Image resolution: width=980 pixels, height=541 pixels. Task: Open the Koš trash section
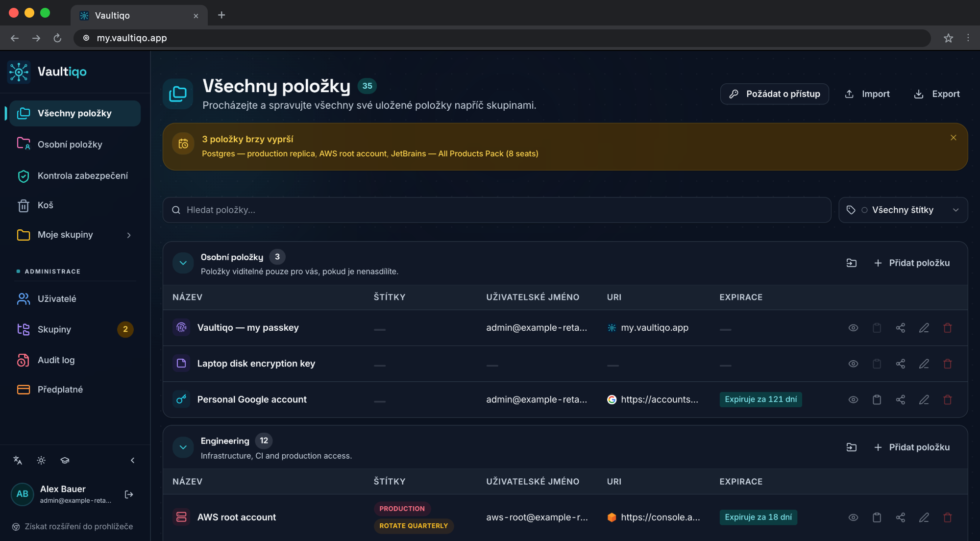click(75, 205)
